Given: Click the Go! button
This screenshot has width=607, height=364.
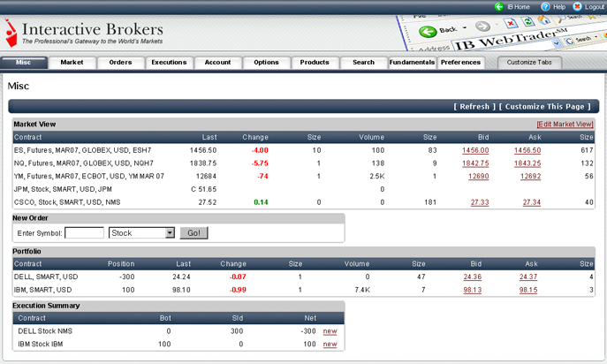Looking at the screenshot, I should point(194,233).
